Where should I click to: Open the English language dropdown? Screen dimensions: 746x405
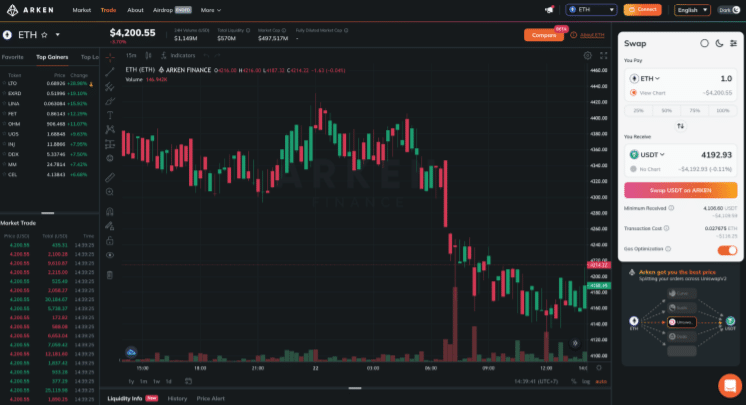tap(692, 10)
